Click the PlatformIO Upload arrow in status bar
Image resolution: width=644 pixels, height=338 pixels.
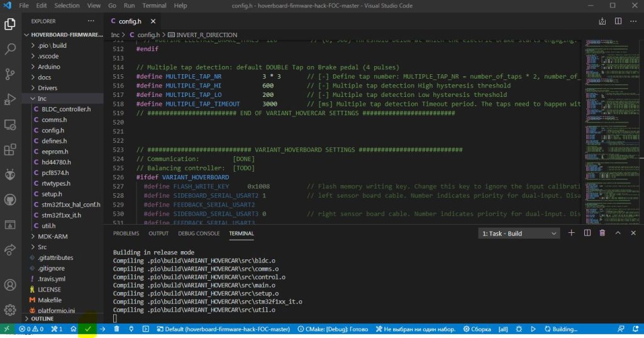(103, 329)
